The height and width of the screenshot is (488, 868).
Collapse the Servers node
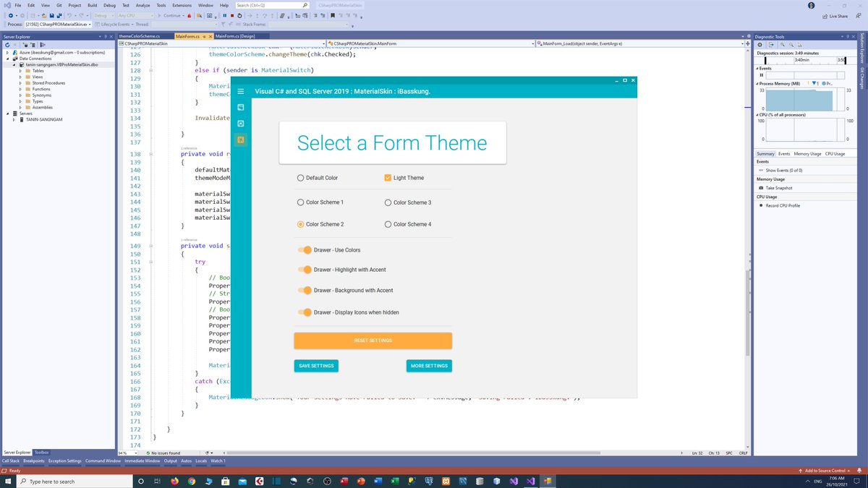point(7,114)
